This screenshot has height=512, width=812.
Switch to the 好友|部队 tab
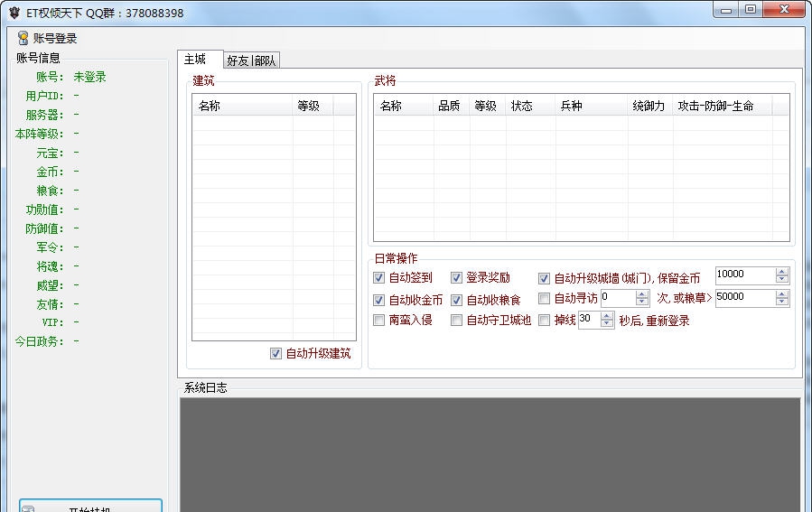click(x=252, y=61)
